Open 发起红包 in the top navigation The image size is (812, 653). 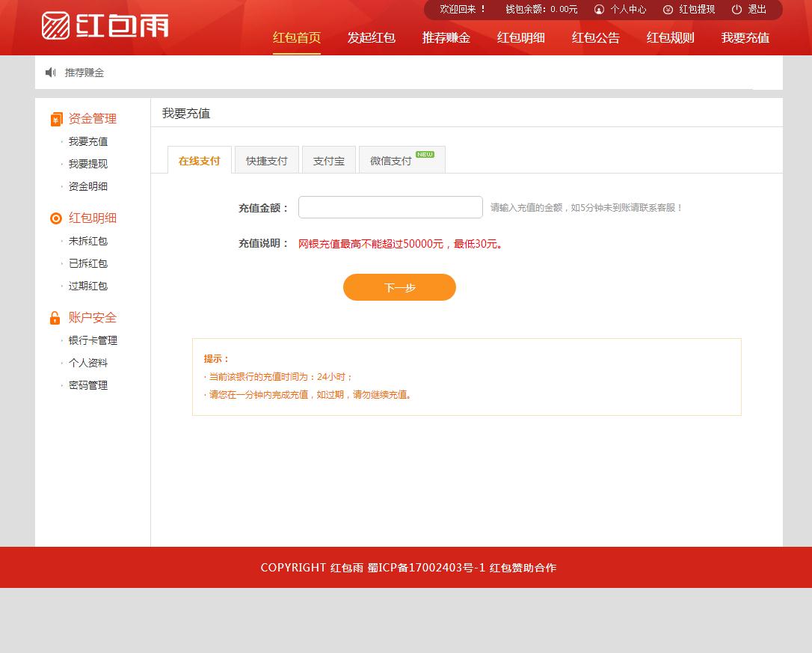coord(371,38)
